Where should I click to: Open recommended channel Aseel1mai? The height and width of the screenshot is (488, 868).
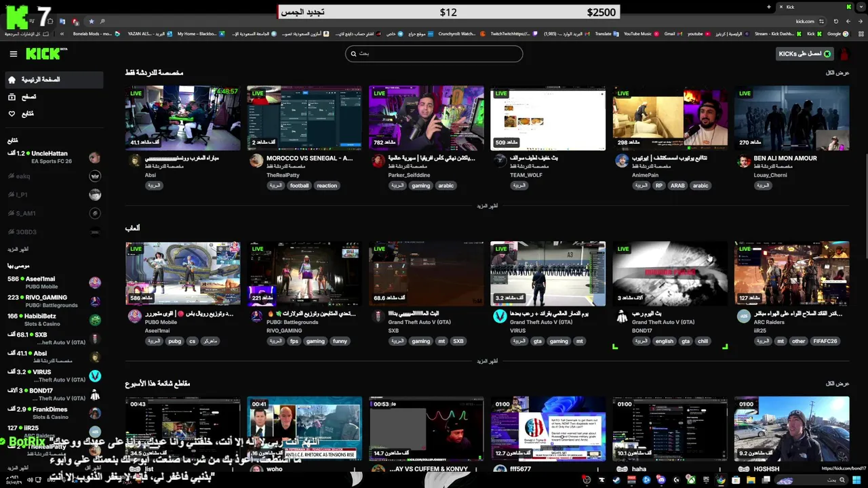pos(53,282)
